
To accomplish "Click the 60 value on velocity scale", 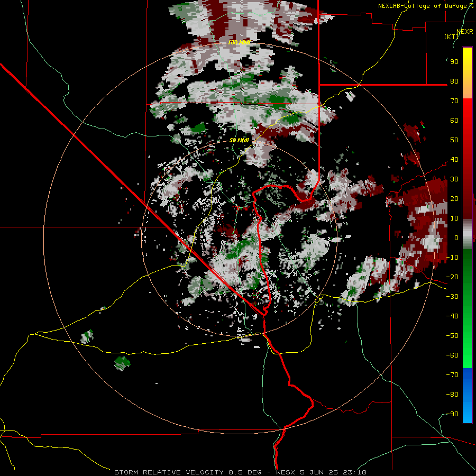I will [454, 121].
